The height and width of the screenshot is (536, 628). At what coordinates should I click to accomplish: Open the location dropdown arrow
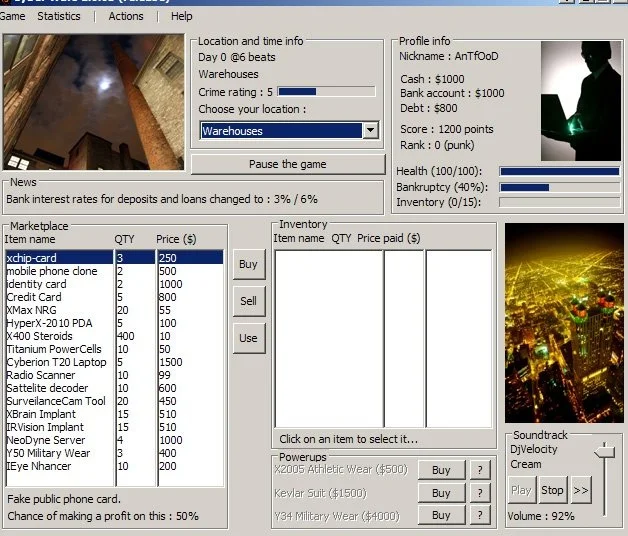pyautogui.click(x=371, y=131)
